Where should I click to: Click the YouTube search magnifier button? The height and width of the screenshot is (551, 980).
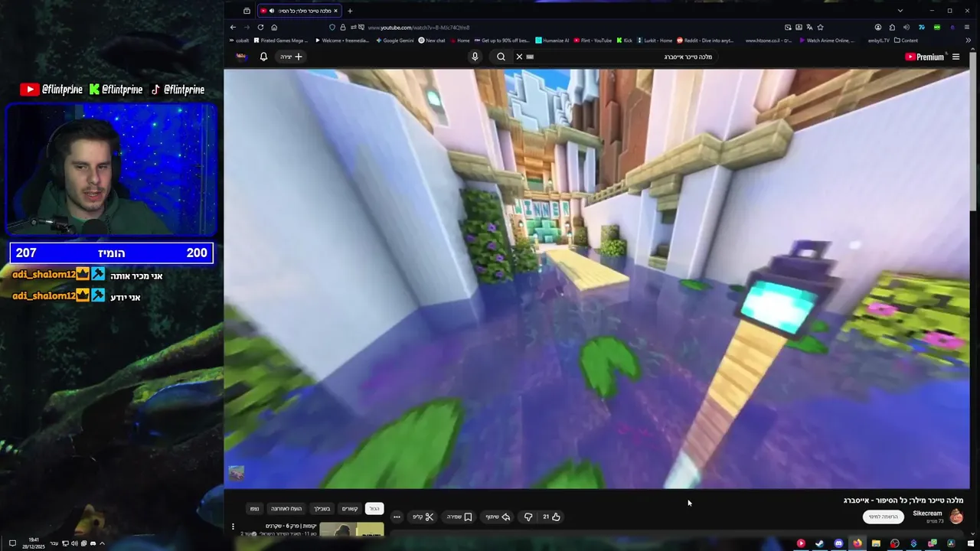(501, 57)
